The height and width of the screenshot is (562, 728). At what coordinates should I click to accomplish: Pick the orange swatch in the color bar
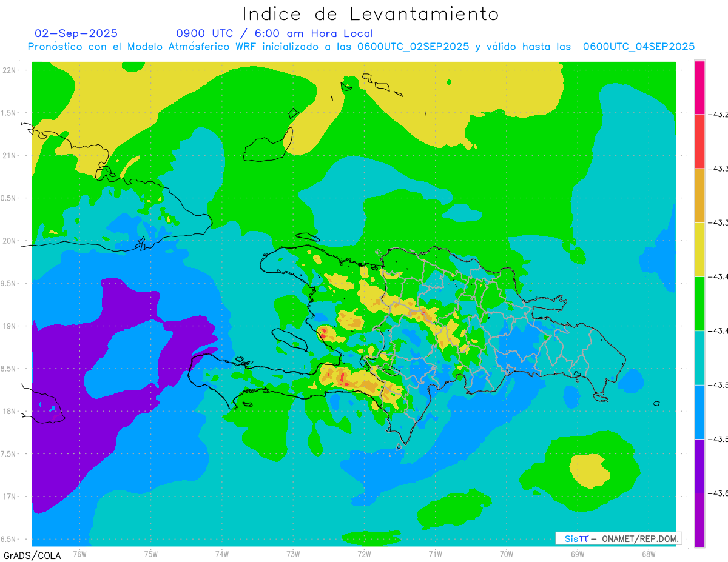(699, 195)
